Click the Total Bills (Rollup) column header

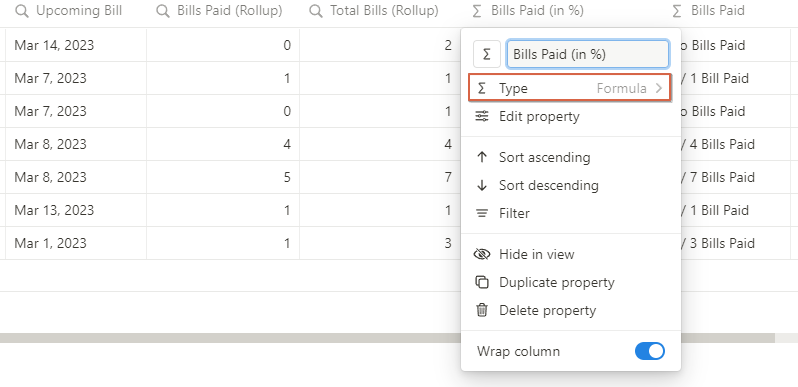pyautogui.click(x=380, y=11)
